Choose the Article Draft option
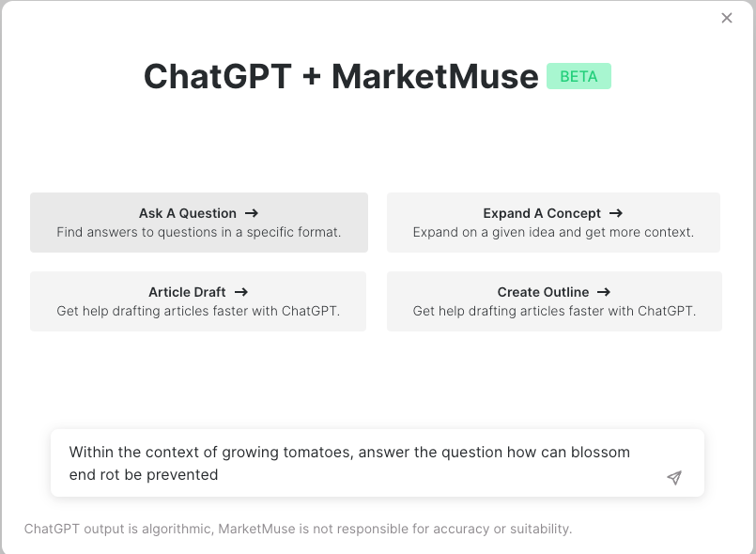This screenshot has width=756, height=554. [198, 301]
